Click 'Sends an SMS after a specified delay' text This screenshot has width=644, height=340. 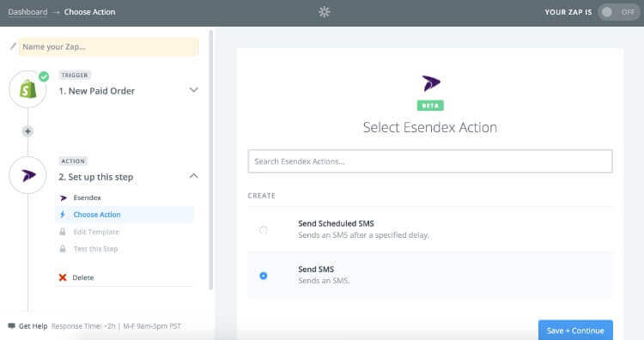pyautogui.click(x=363, y=235)
